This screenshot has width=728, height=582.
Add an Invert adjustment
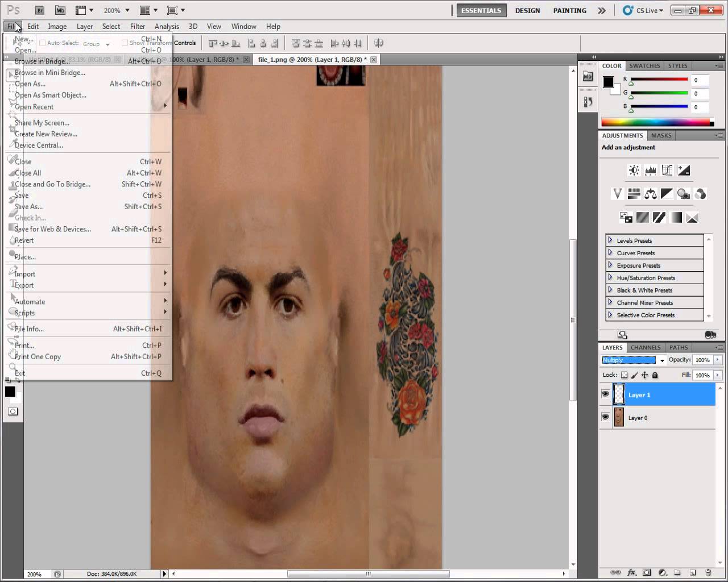point(626,217)
